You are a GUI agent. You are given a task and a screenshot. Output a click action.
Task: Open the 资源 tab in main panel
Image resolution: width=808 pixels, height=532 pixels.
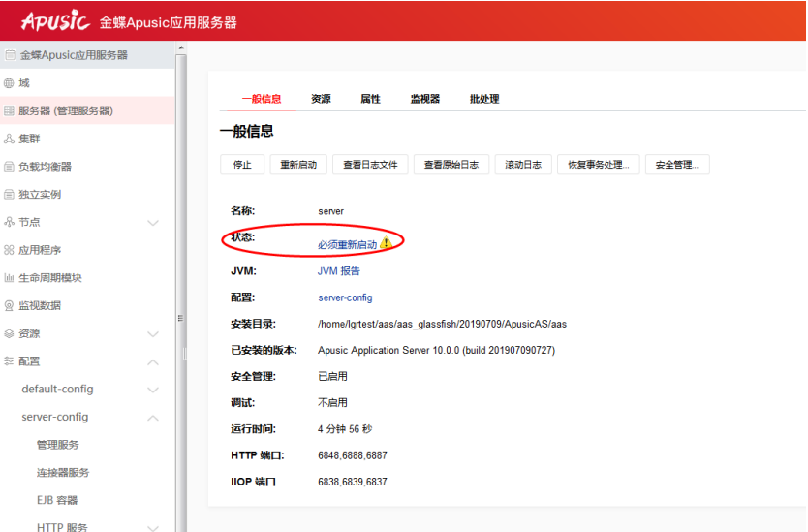pyautogui.click(x=321, y=99)
